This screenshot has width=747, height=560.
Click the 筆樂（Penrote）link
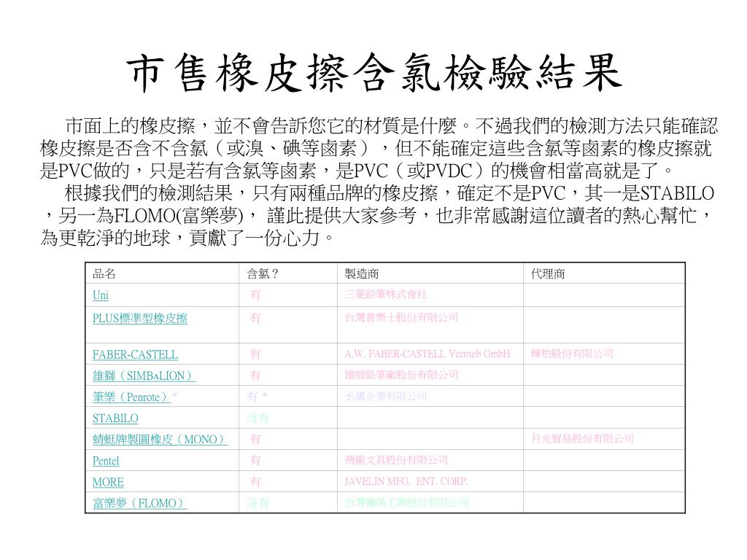[x=131, y=397]
